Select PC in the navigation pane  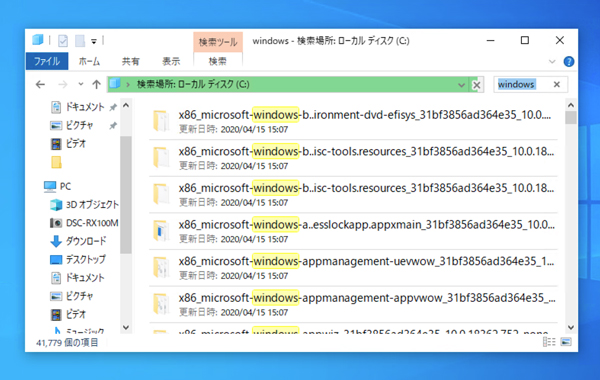tap(57, 186)
